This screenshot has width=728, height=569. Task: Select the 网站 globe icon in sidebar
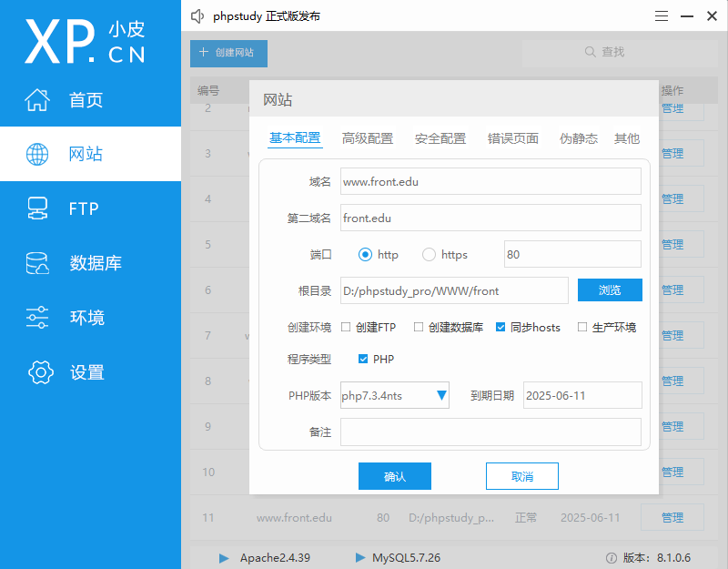37,154
